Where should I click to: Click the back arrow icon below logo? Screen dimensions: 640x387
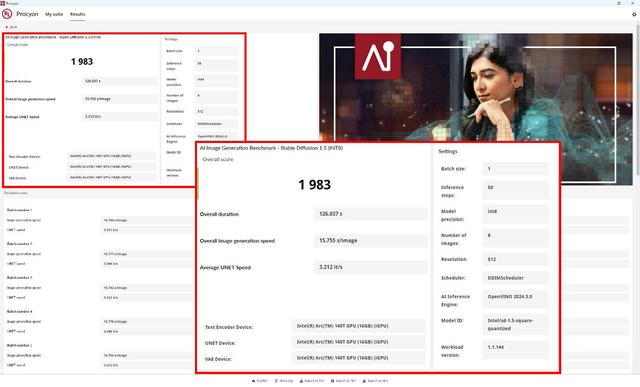point(7,27)
